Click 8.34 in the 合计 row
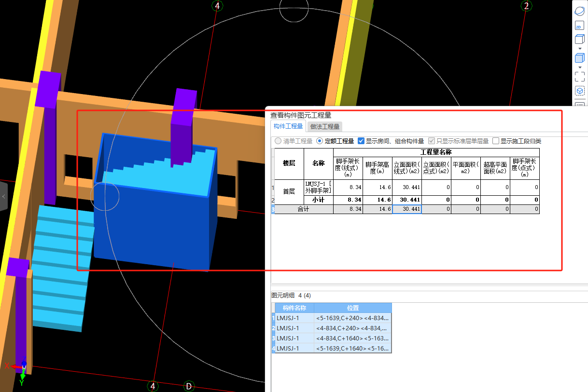Screen dimensions: 588x392 tap(348, 209)
